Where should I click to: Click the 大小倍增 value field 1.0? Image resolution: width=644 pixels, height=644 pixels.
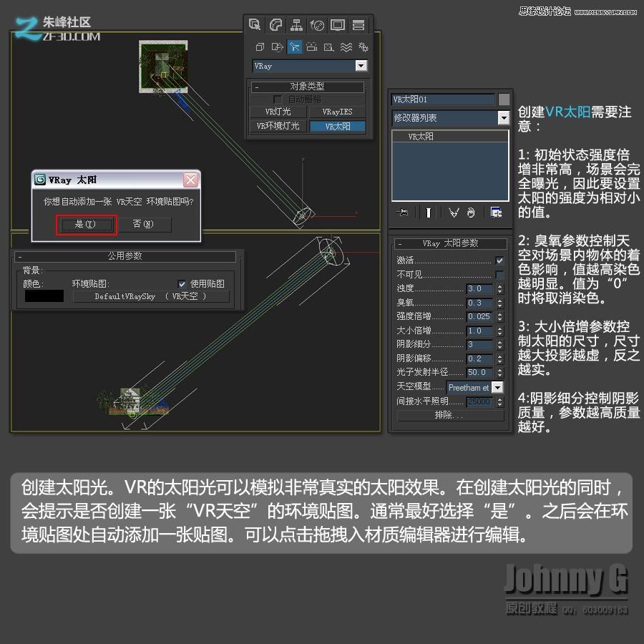coord(479,331)
